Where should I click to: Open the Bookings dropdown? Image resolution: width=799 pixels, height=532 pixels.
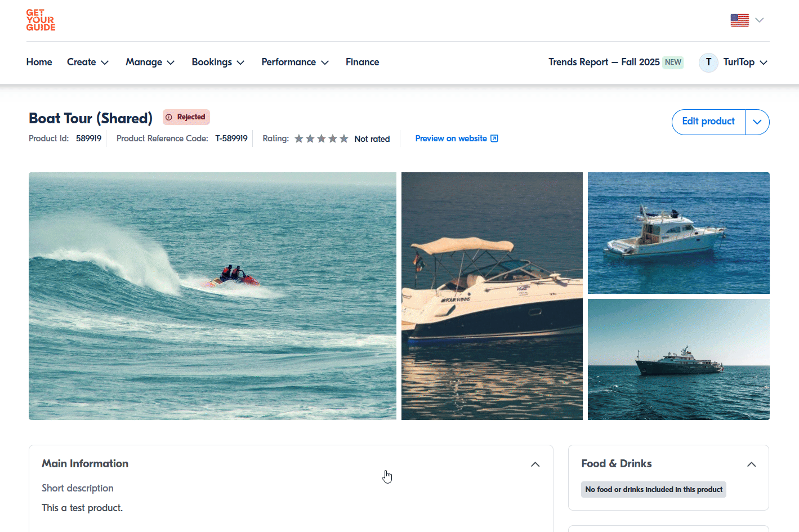pos(218,62)
